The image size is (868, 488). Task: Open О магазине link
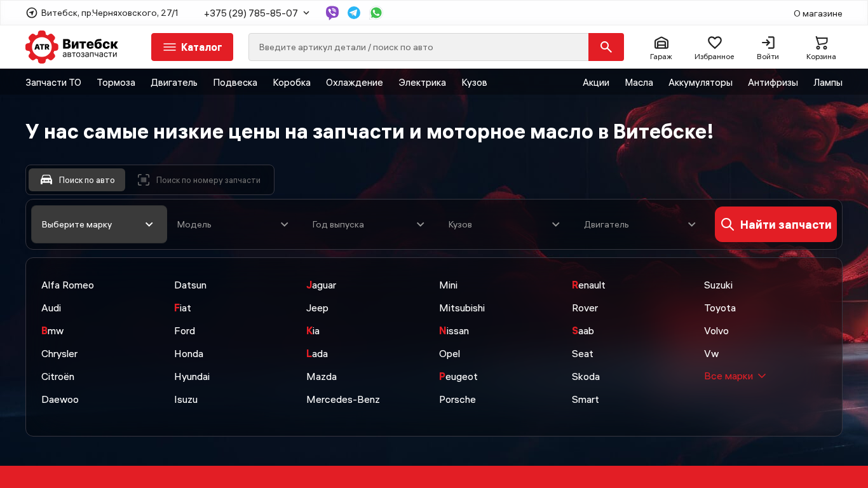point(818,13)
